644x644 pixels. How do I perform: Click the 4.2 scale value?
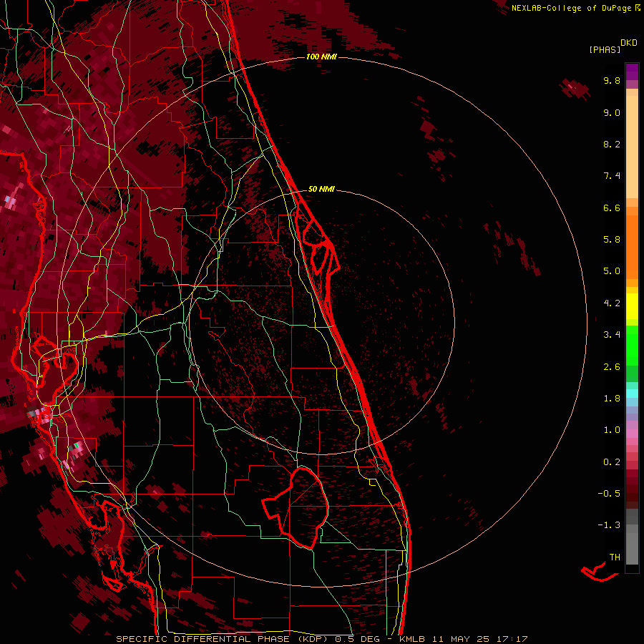point(612,303)
